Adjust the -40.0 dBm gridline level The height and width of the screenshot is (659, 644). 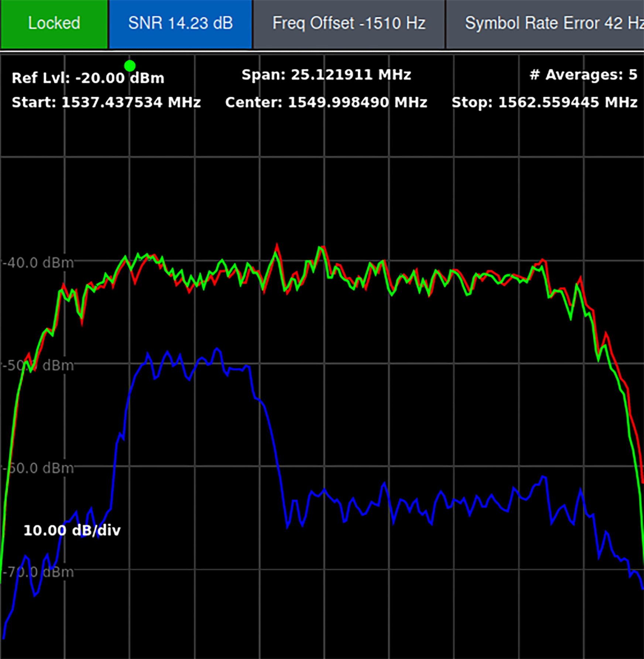pos(37,263)
